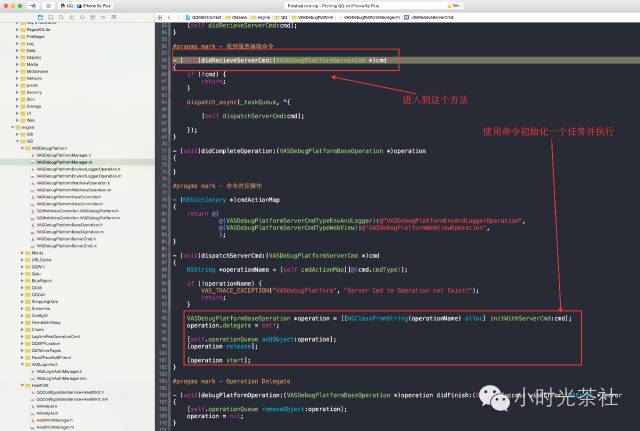Go forward with the jump bar forward arrow
Screen dimensions: 640x431
point(178,18)
